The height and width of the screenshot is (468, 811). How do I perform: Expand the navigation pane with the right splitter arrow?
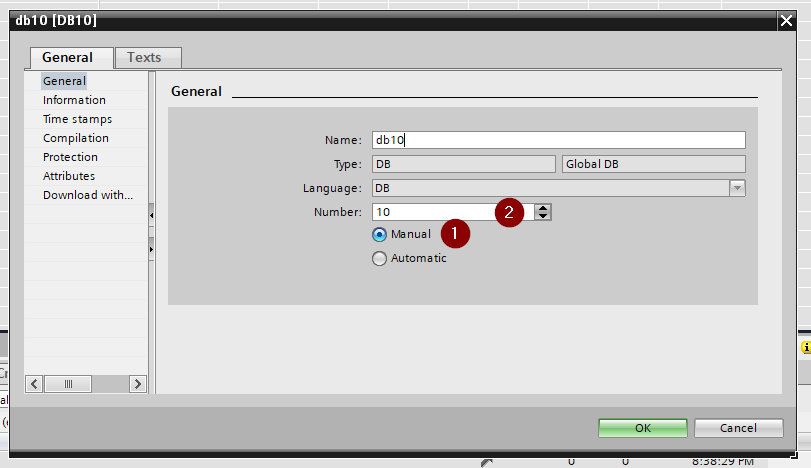[151, 250]
